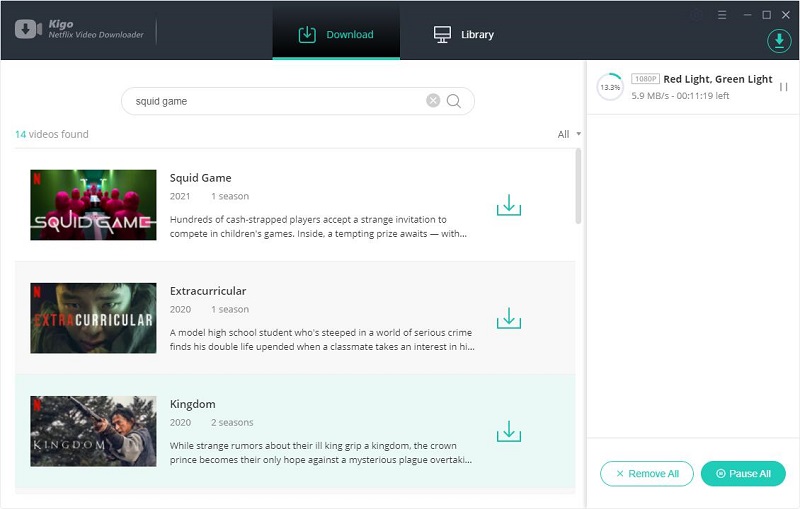Click the Squid Game description text
The image size is (800, 509).
[318, 226]
